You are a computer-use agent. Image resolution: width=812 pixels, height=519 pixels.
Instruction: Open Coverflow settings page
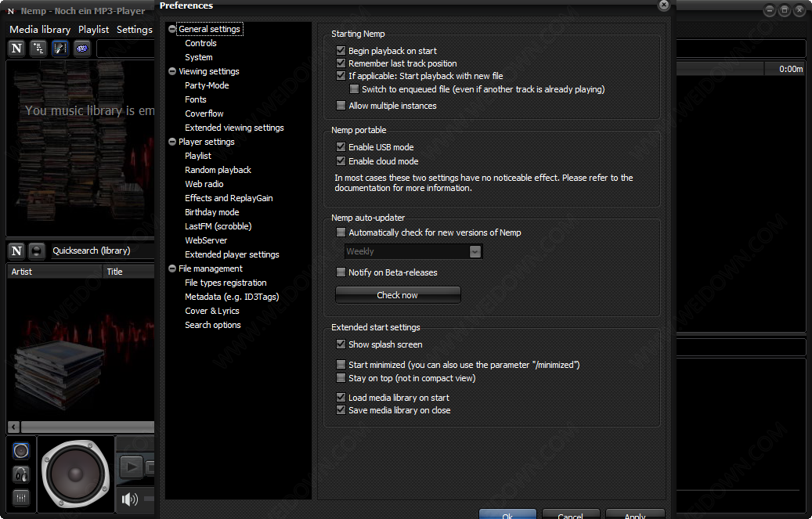(x=204, y=114)
